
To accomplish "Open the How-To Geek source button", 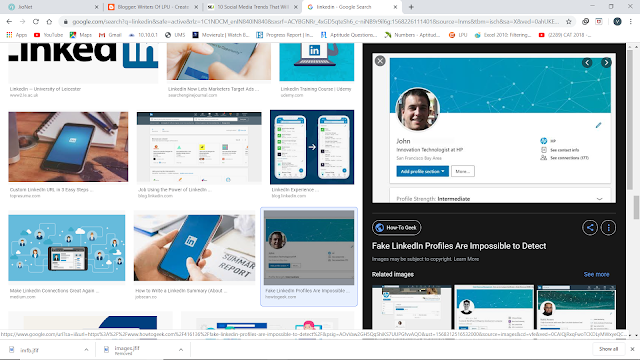I will click(396, 228).
